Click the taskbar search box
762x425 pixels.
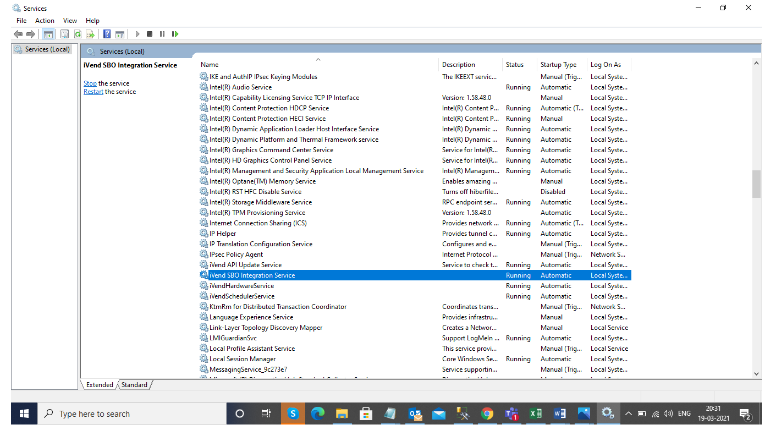[131, 414]
